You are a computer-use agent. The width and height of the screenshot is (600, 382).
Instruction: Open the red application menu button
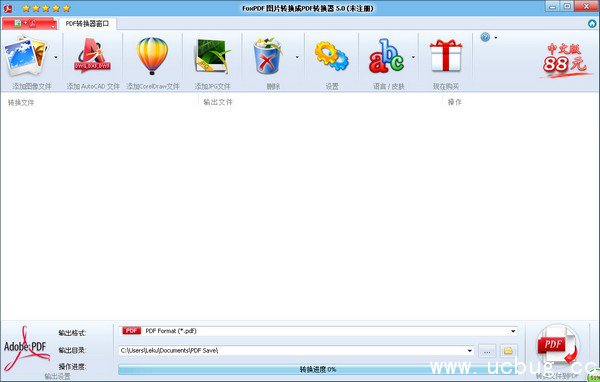[x=29, y=24]
